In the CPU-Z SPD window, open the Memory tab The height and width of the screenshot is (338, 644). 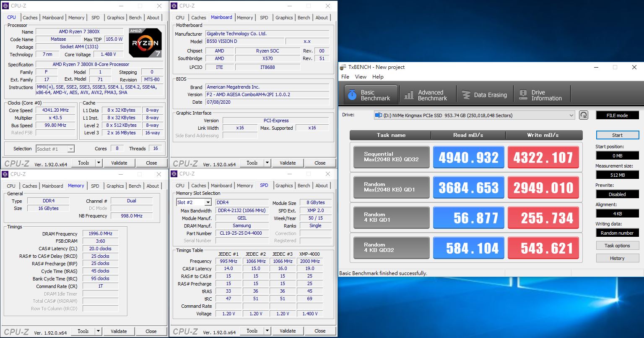tap(245, 186)
